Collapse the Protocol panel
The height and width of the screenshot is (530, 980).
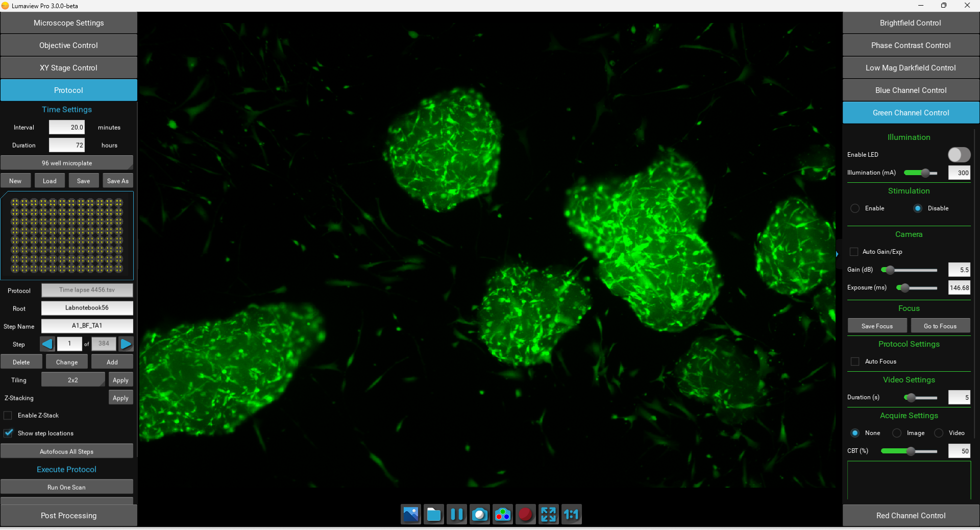68,90
